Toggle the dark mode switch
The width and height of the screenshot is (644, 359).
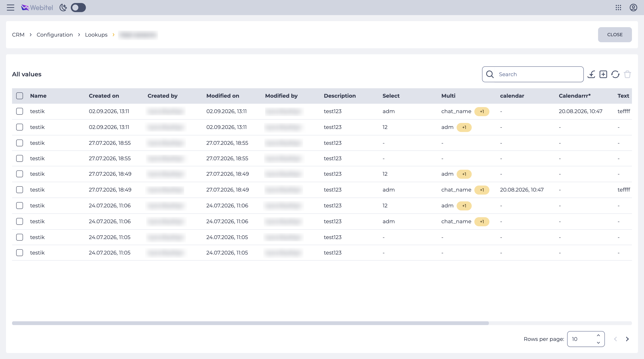pos(78,8)
